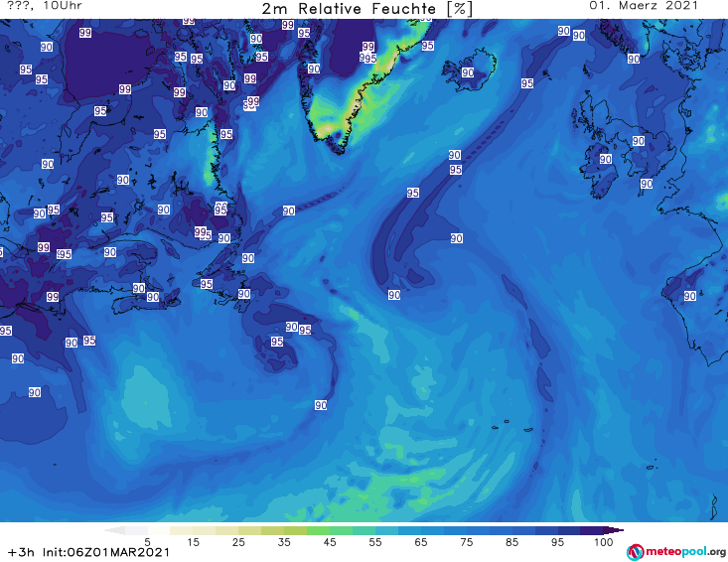This screenshot has width=728, height=562.
Task: Click the '???, 10Uhr' time label
Action: (45, 6)
